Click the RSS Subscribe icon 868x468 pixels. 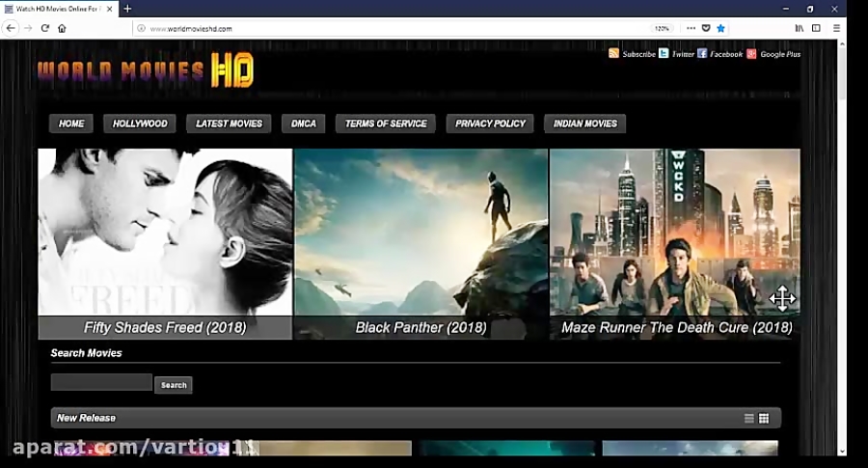tap(613, 53)
